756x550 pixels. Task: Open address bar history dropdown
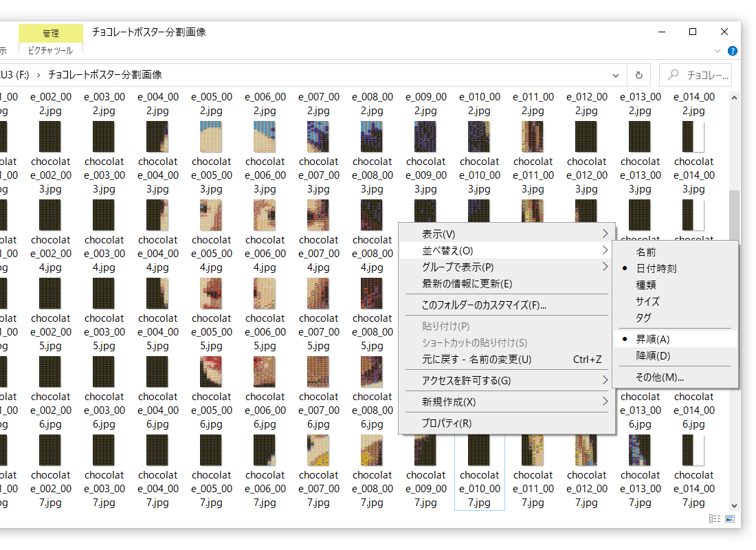(x=616, y=75)
